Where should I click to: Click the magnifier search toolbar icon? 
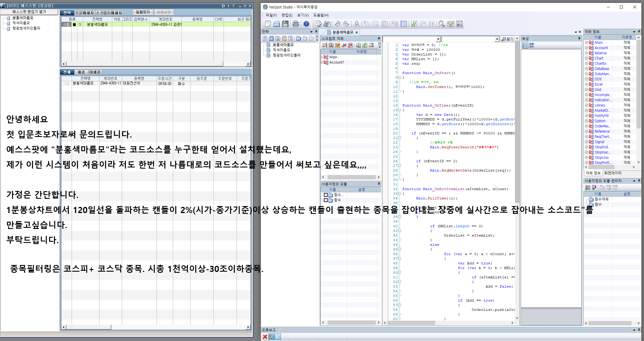coord(441,24)
